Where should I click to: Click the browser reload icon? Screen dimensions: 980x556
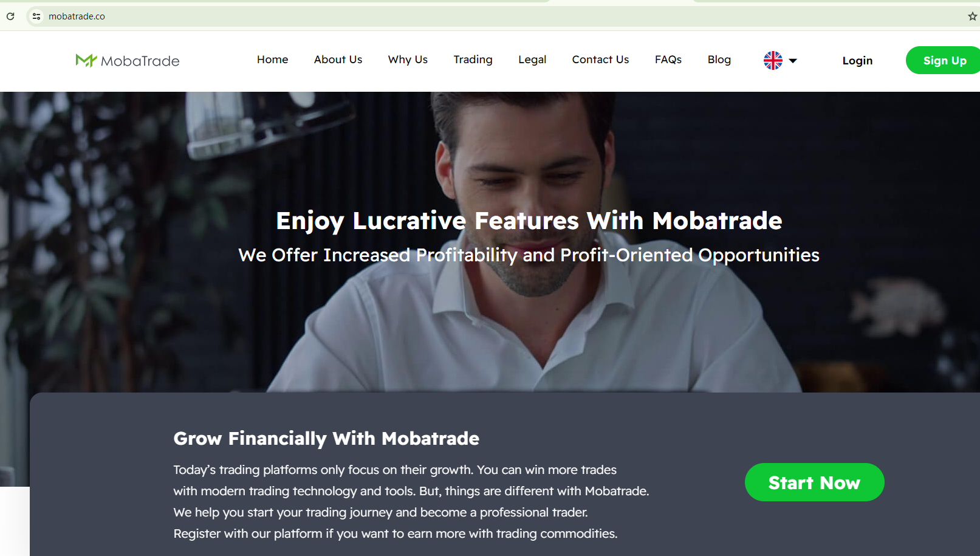point(10,16)
